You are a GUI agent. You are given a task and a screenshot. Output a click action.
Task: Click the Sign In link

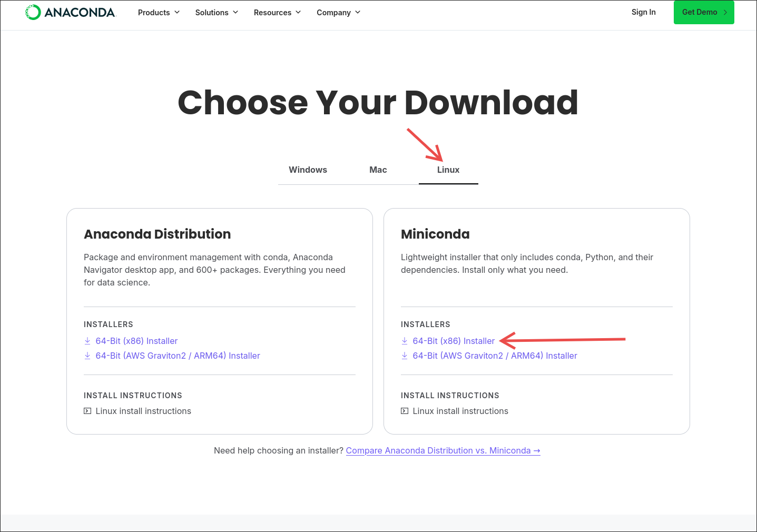644,12
